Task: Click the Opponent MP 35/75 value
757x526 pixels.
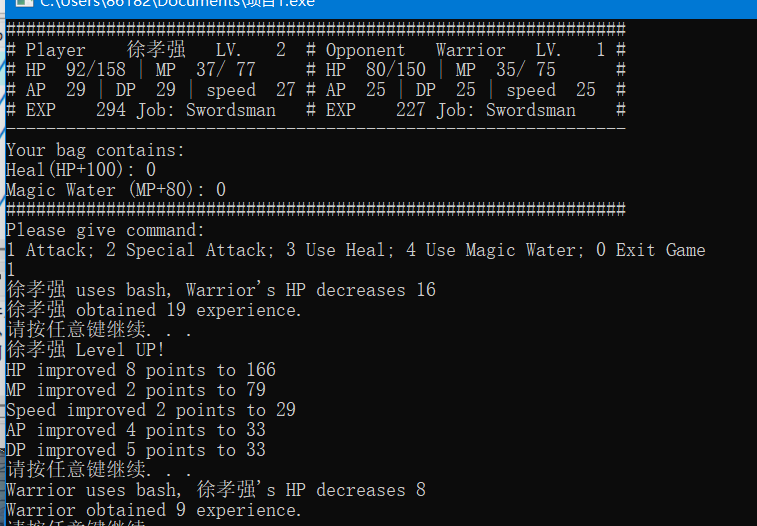Action: pos(526,69)
